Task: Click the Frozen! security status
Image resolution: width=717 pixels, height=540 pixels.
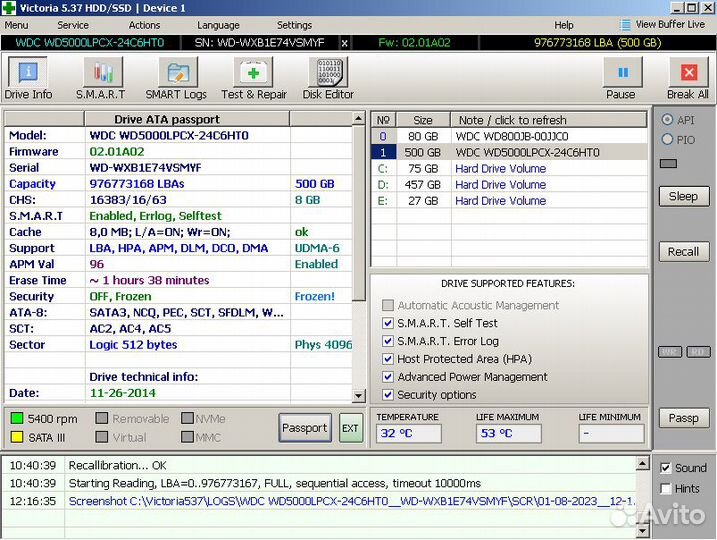Action: click(x=315, y=296)
